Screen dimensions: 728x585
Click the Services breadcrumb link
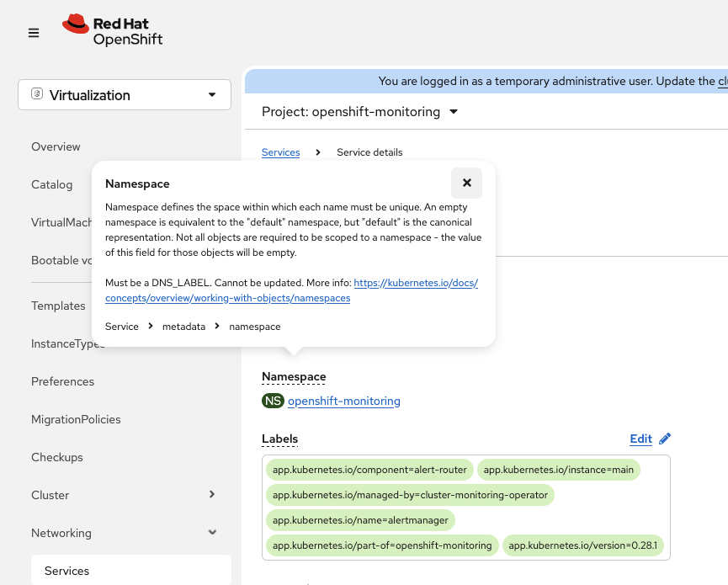[280, 152]
